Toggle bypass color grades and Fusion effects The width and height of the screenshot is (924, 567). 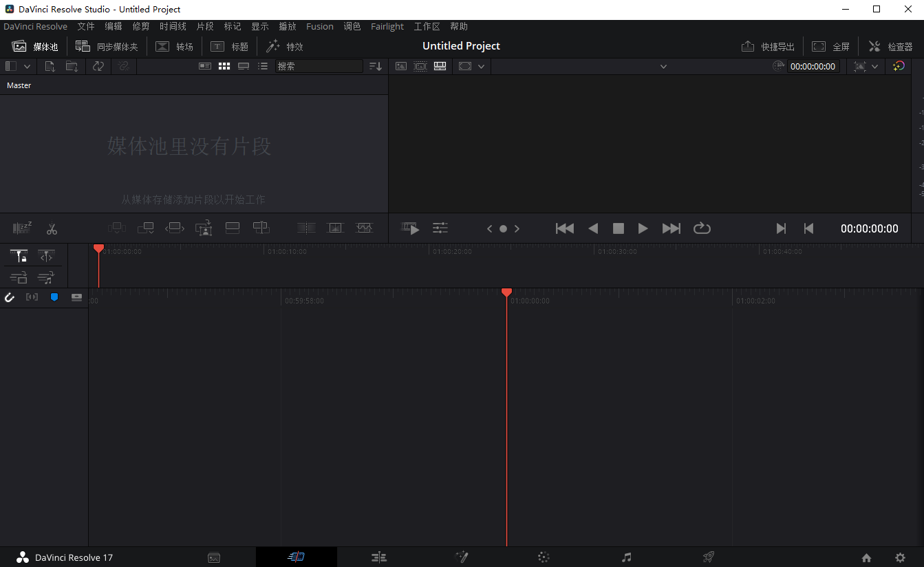pos(899,66)
